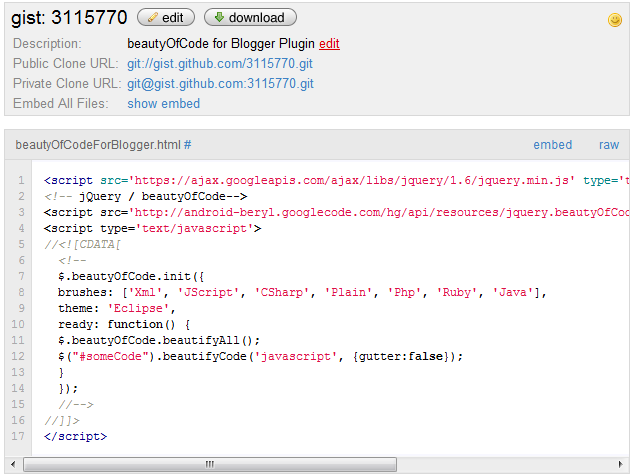Click the 'Eclipse' theme string

(x=138, y=308)
